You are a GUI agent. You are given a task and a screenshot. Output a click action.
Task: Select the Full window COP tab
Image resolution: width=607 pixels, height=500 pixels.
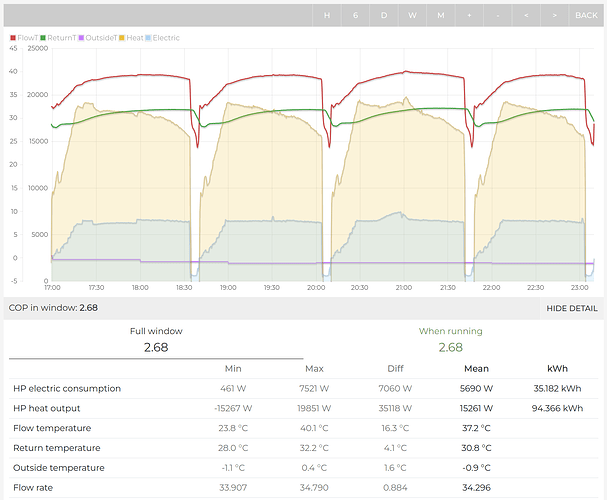(155, 340)
